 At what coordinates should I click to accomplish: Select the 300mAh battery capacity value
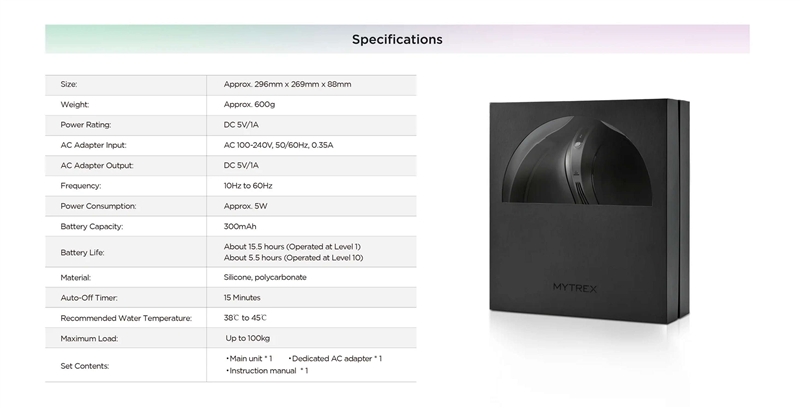[241, 226]
